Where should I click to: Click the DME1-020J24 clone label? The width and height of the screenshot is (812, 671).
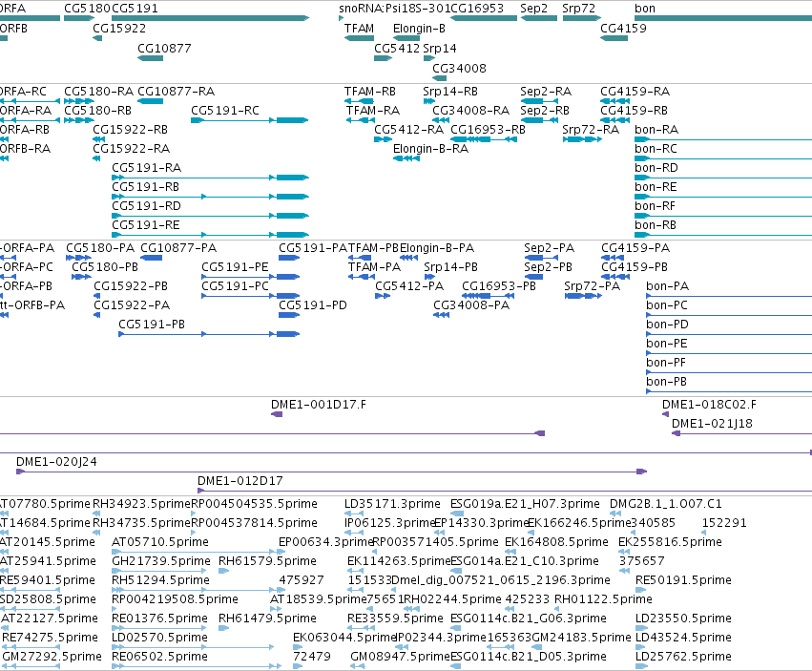tap(56, 462)
